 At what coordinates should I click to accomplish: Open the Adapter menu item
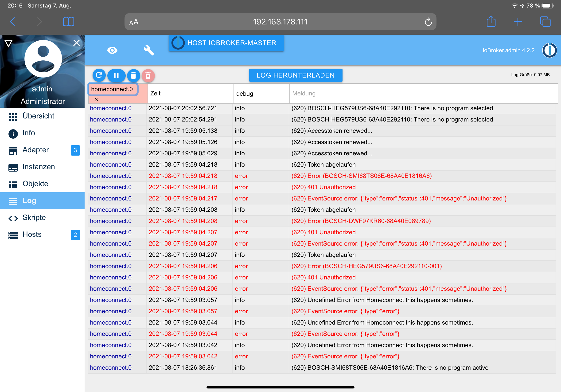(36, 150)
